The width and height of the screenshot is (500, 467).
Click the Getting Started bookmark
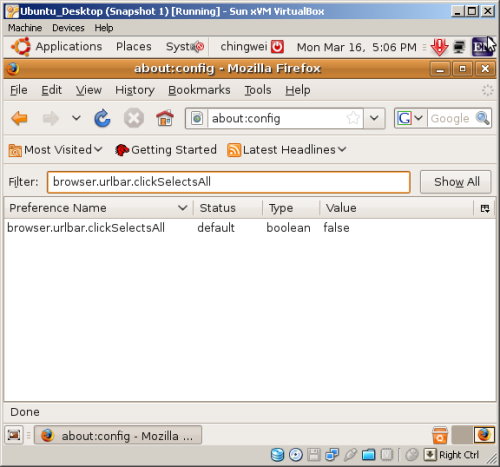click(x=165, y=150)
